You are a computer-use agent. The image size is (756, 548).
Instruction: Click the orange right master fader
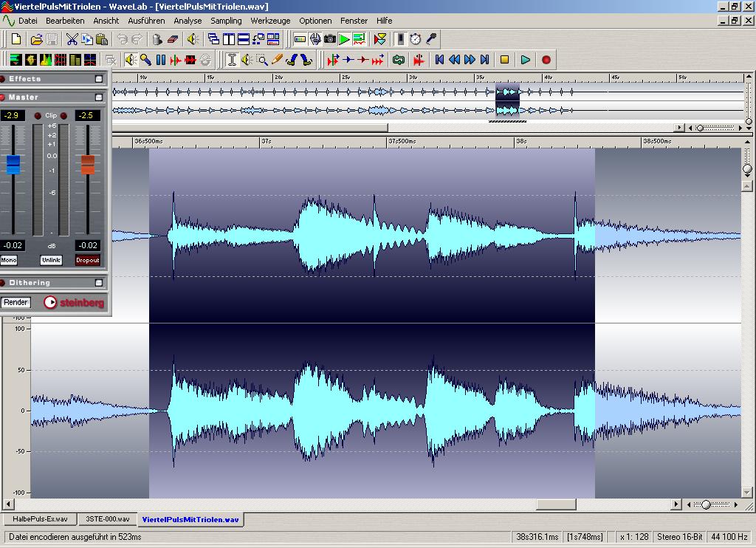(x=88, y=165)
